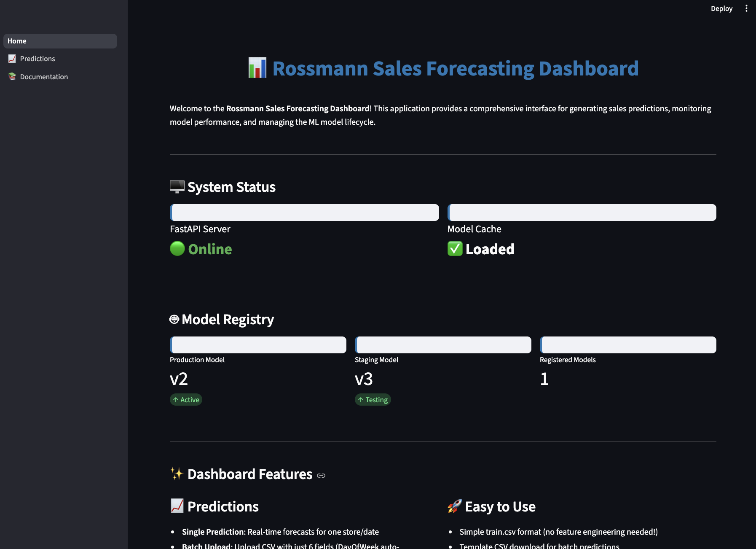The width and height of the screenshot is (756, 549).
Task: Click the Registered Models metric value
Action: coord(544,379)
